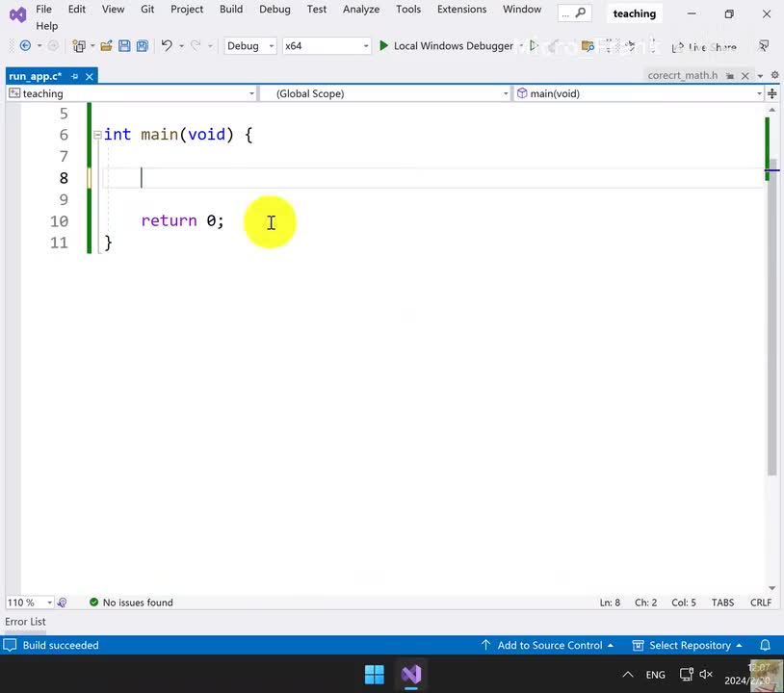Click Add to Source Control
Viewport: 784px width, 693px height.
coord(547,645)
